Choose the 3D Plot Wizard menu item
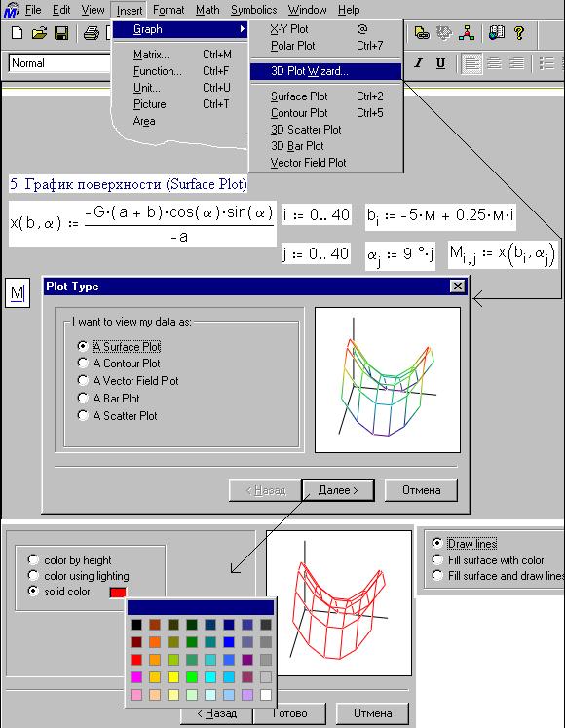This screenshot has width=565, height=728. click(326, 71)
